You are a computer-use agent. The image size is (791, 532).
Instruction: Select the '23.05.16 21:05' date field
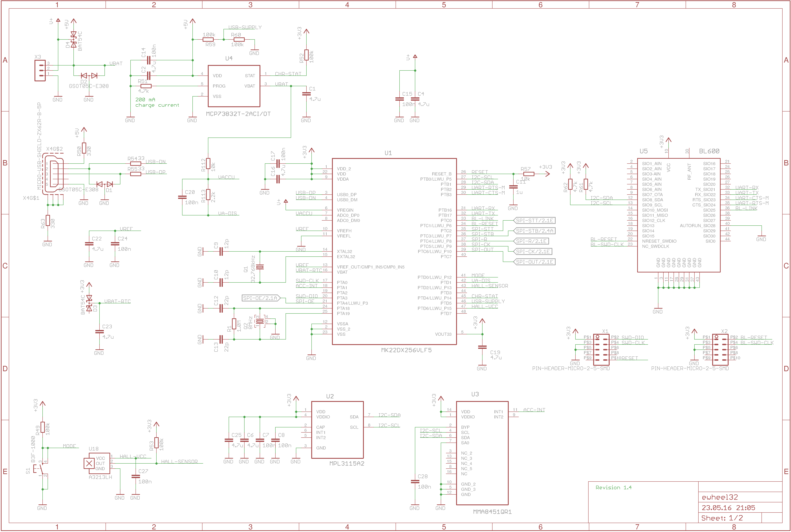[729, 508]
